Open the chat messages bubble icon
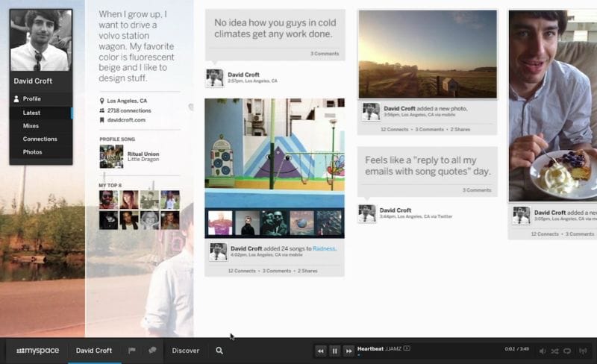 tap(152, 351)
